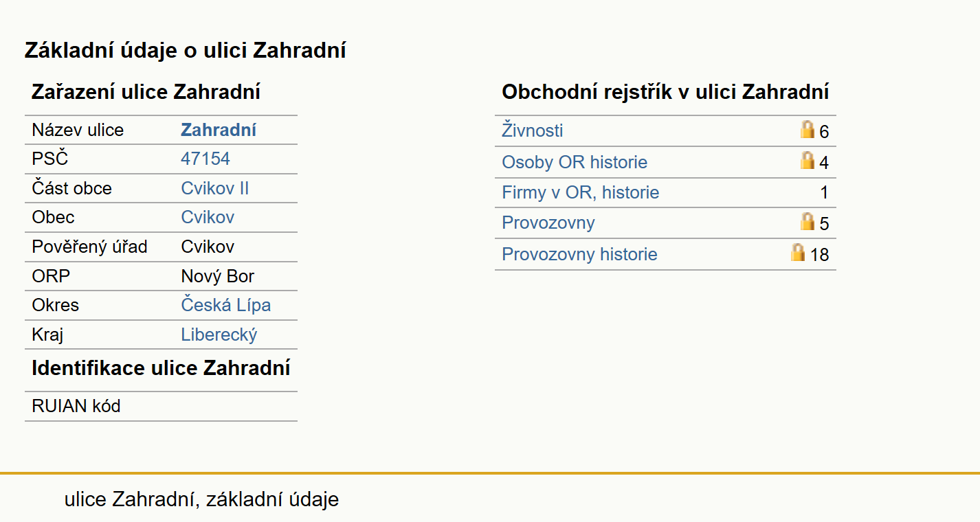Click the lock icon in Provozovny row
980x522 pixels.
click(807, 221)
